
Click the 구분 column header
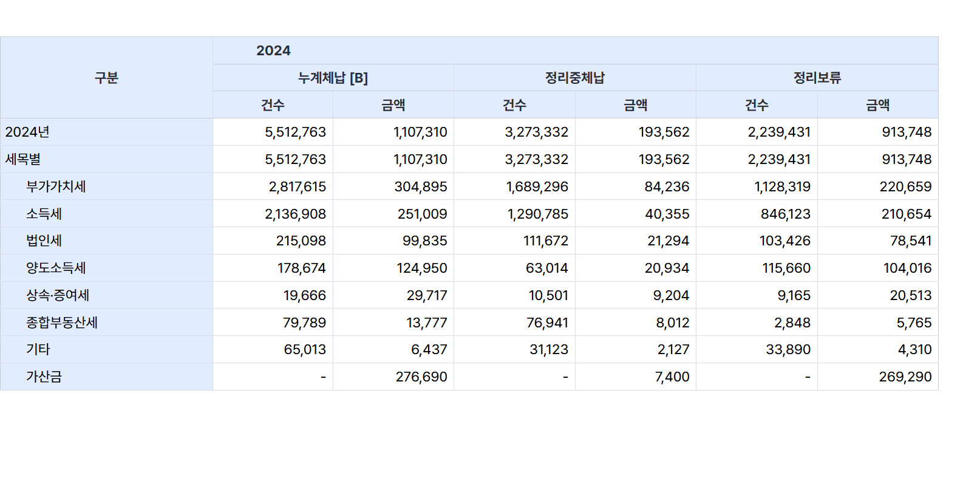pyautogui.click(x=106, y=78)
